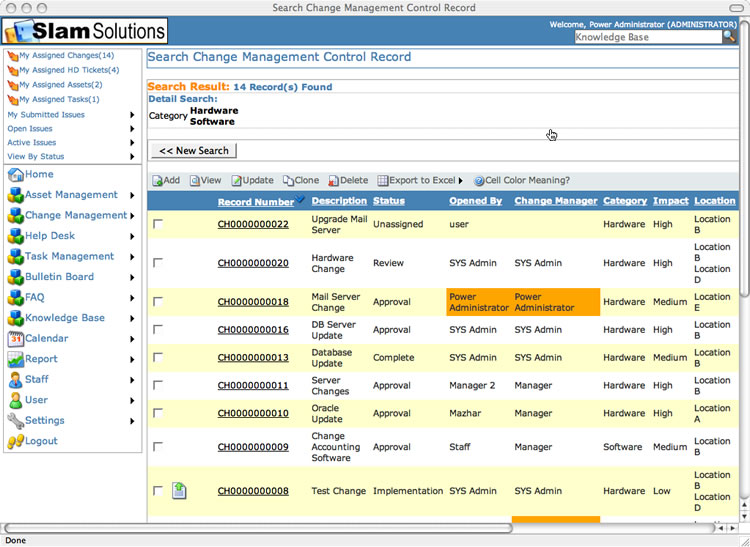The height and width of the screenshot is (547, 750).
Task: Click the Help Desk cubes icon
Action: (x=15, y=236)
